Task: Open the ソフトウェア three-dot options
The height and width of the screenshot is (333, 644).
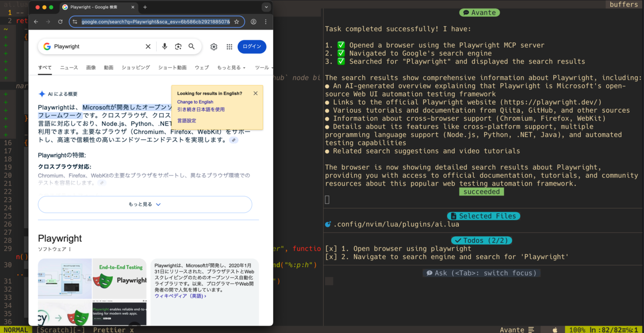Action: tap(70, 249)
